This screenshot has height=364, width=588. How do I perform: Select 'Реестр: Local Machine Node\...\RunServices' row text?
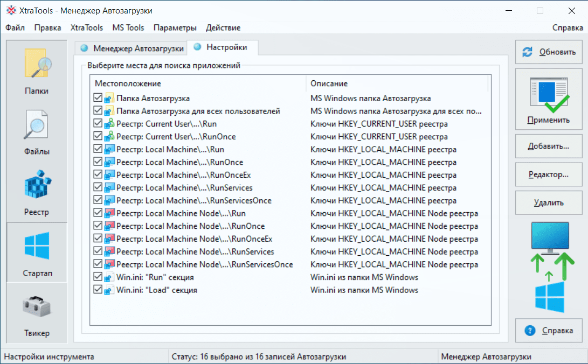click(x=195, y=251)
